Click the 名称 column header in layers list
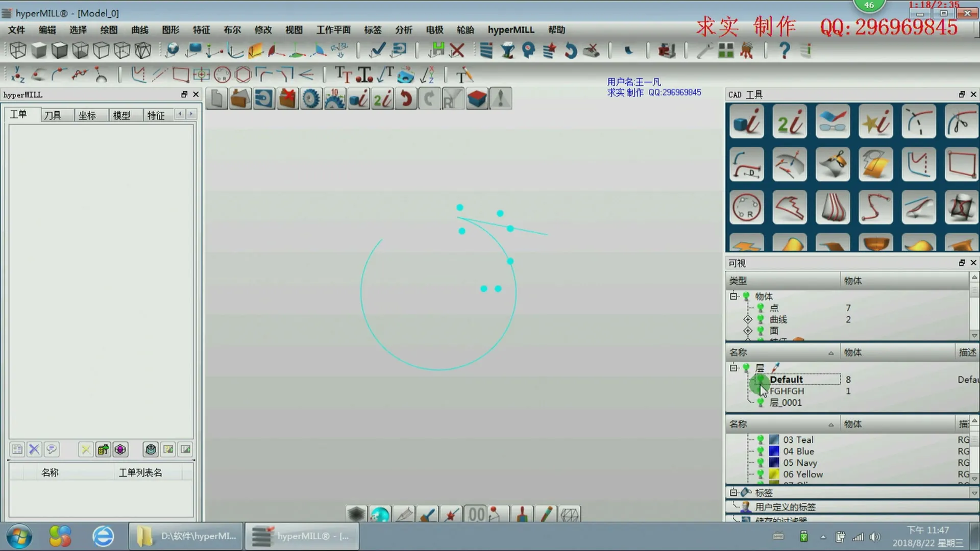Viewport: 980px width, 551px height. click(x=738, y=353)
